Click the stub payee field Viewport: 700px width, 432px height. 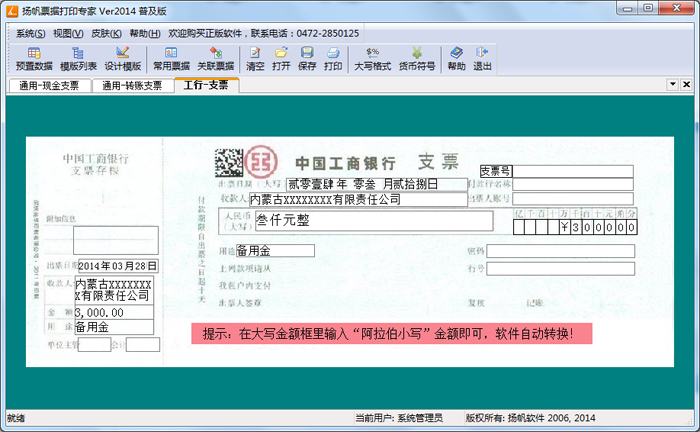[114, 290]
